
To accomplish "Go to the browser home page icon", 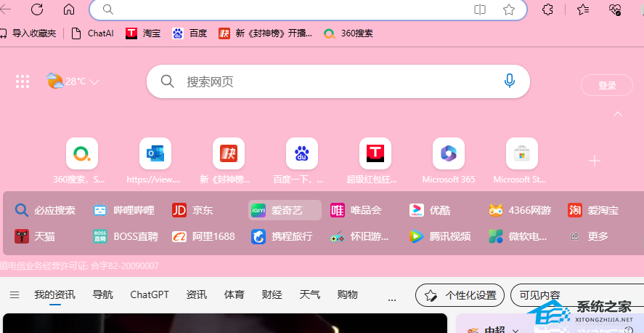I will click(69, 9).
